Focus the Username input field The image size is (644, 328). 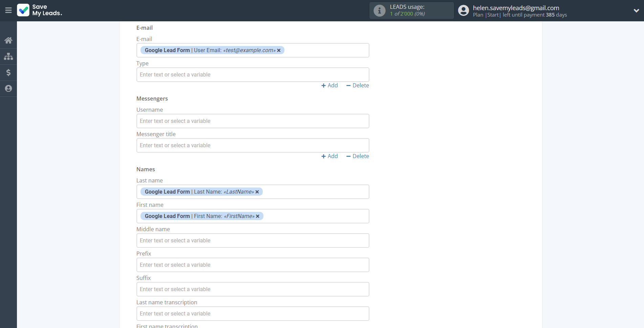point(253,121)
